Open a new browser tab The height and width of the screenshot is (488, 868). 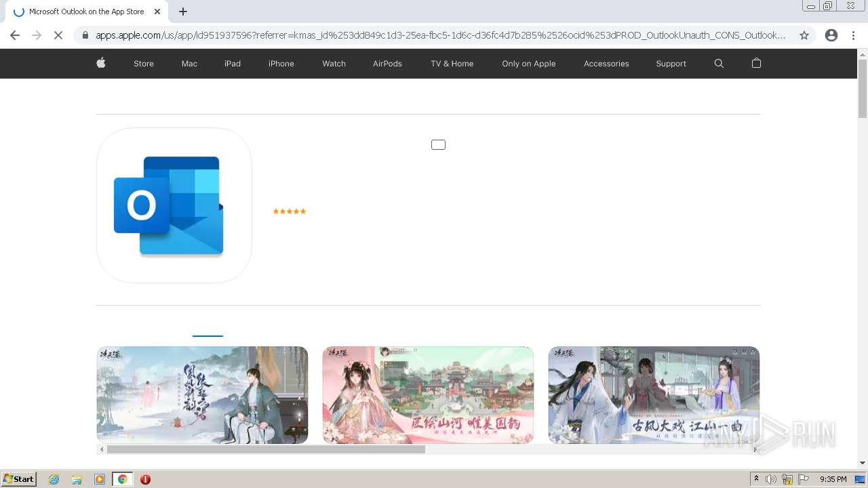click(x=183, y=12)
